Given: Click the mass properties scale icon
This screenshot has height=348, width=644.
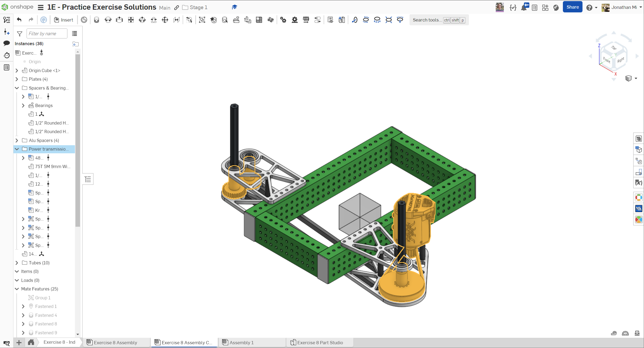Looking at the screenshot, I should pos(637,333).
